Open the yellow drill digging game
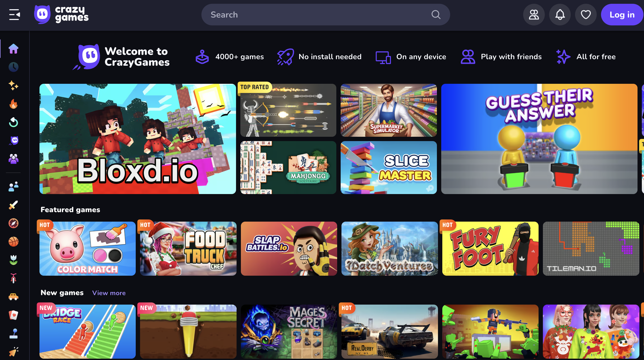Screen dimensions: 644x360 pyautogui.click(x=188, y=332)
